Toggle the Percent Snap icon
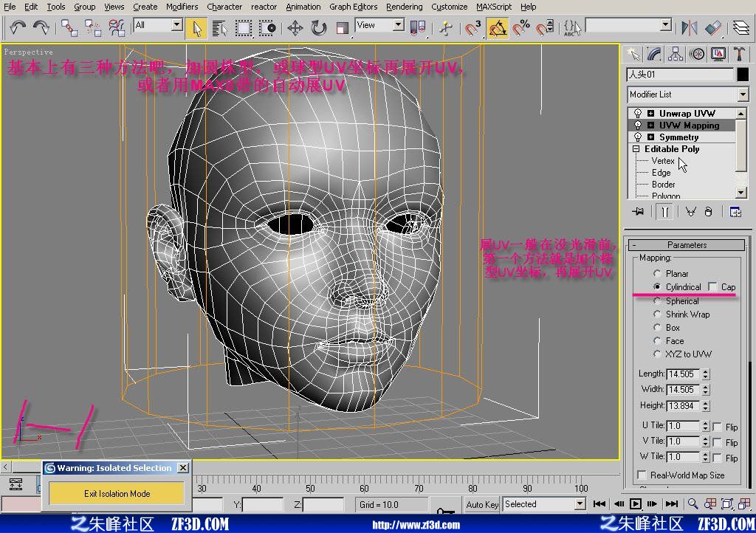Screen dimensions: 756x533 (521, 28)
